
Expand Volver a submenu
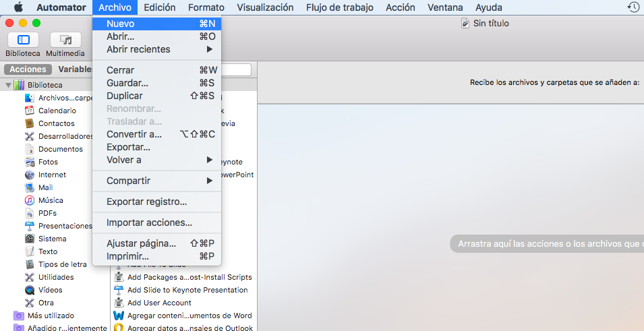click(157, 160)
